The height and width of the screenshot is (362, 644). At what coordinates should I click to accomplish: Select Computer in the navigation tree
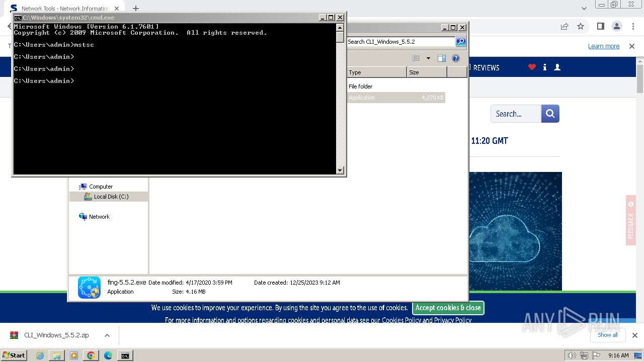101,187
